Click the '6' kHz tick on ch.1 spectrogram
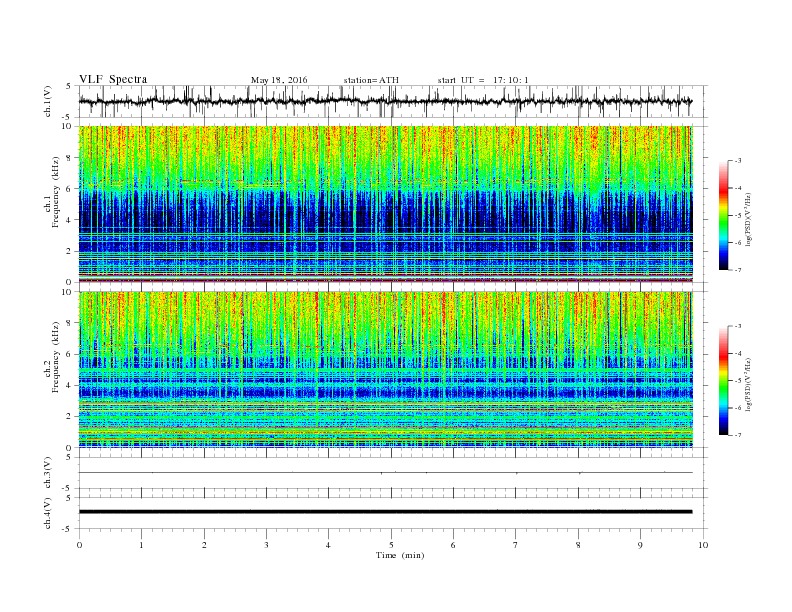 [x=70, y=189]
